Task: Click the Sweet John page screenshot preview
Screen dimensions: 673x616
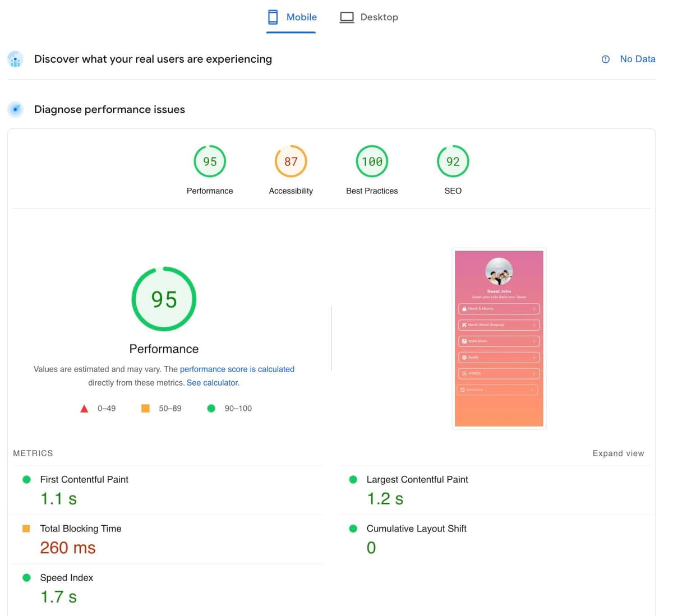Action: coord(499,338)
